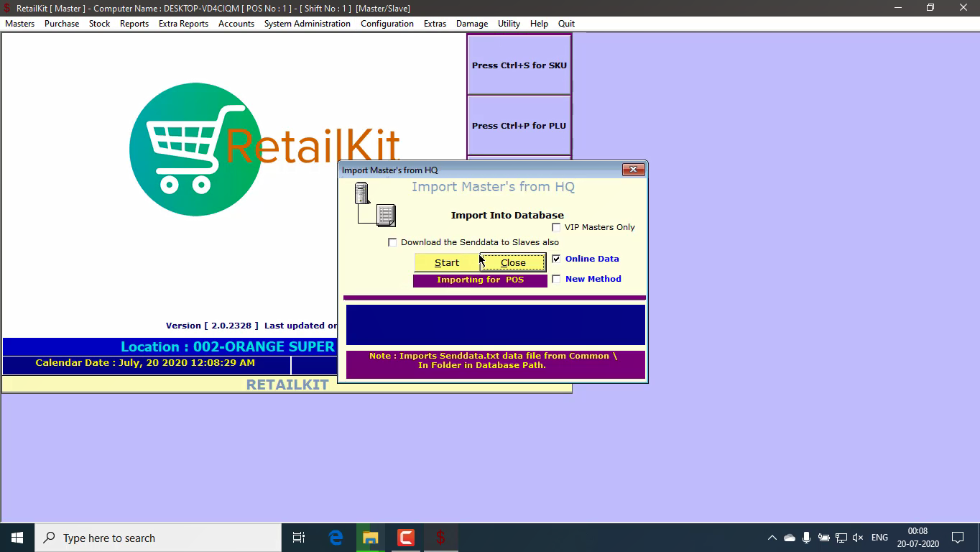
Task: Close the Import Master's from HQ dialog
Action: click(x=633, y=170)
